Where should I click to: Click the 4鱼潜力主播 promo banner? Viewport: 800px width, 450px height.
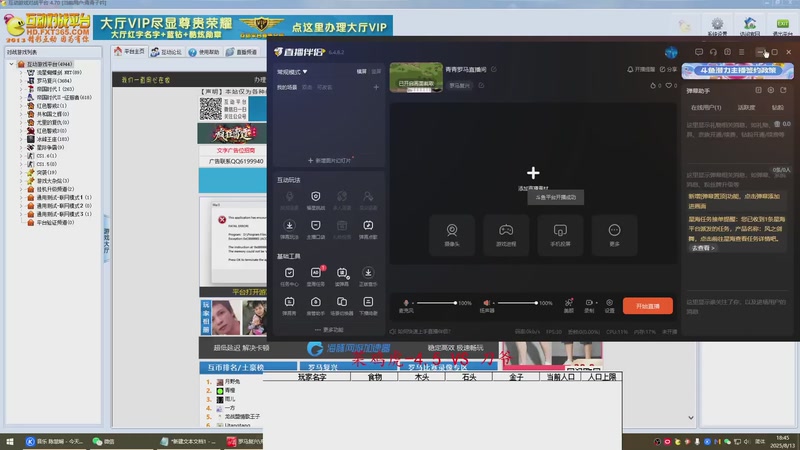[737, 70]
